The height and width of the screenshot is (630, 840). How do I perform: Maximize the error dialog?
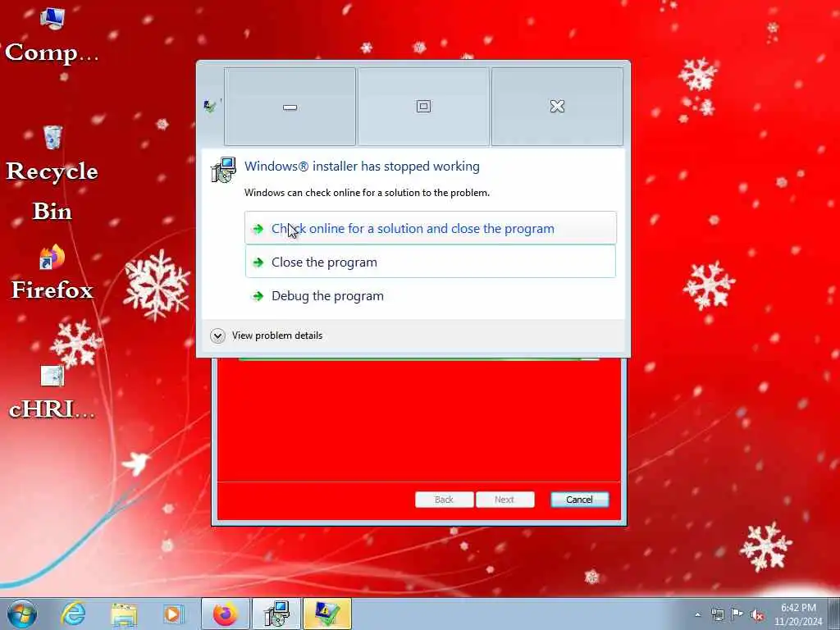coord(423,106)
